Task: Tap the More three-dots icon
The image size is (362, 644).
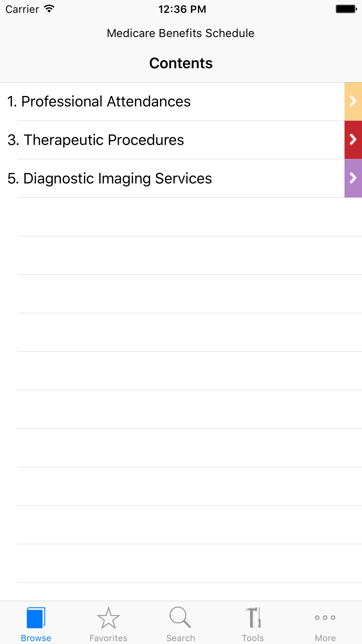Action: coord(325,617)
